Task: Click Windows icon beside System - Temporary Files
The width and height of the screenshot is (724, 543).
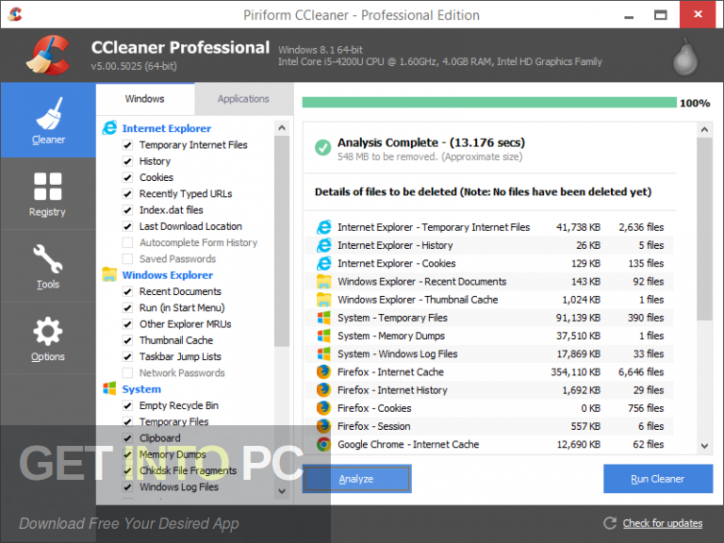Action: click(324, 318)
